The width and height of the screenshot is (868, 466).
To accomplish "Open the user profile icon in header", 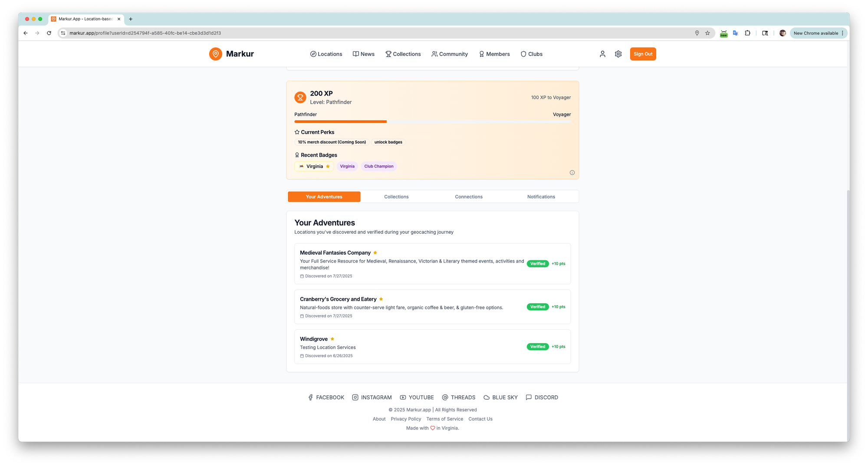I will 602,54.
